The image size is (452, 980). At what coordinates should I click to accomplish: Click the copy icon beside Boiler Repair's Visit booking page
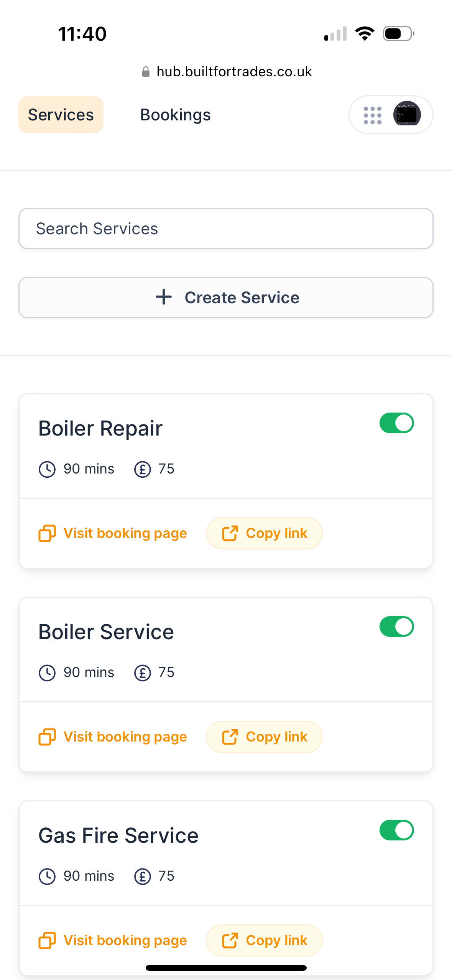pyautogui.click(x=47, y=533)
